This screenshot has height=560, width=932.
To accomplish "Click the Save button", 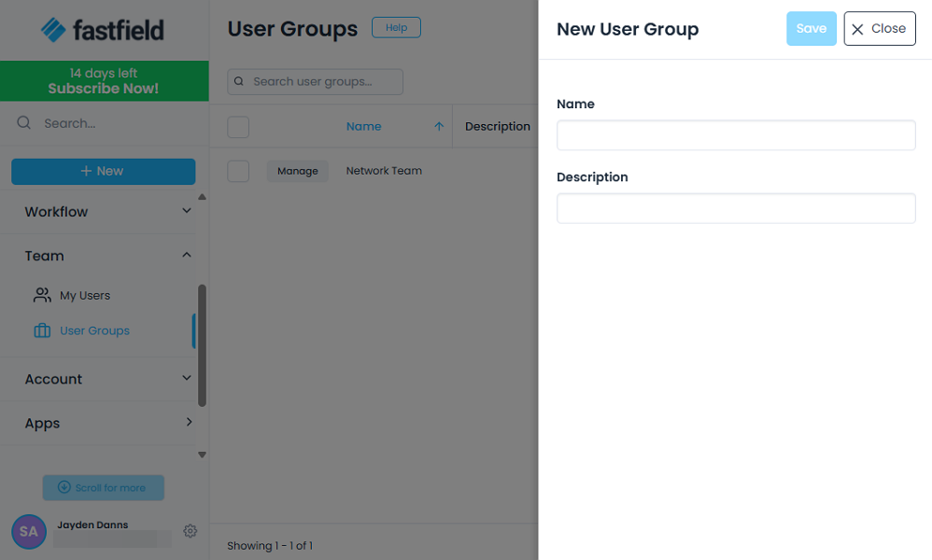I will tap(812, 29).
